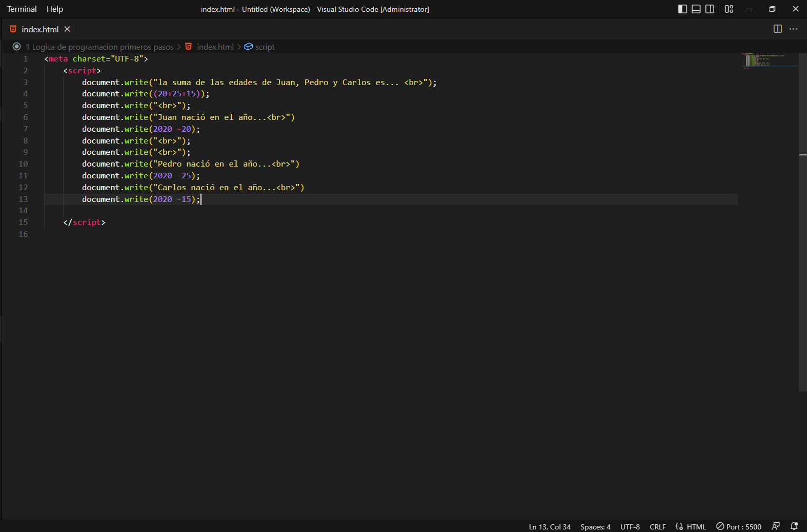
Task: Click the (20+25+15) expression
Action: tap(177, 94)
